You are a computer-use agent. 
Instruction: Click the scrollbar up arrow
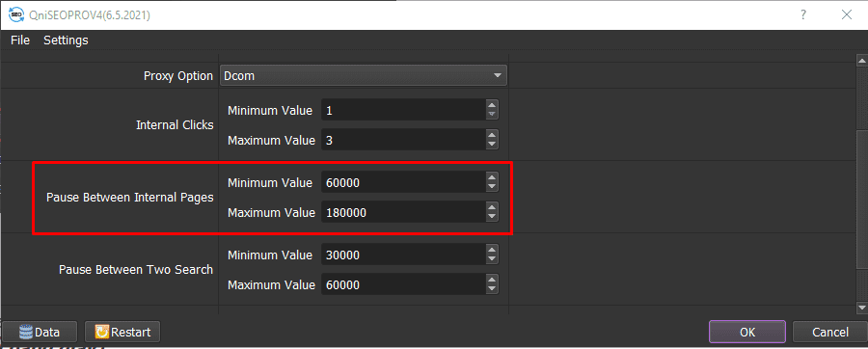[861, 60]
